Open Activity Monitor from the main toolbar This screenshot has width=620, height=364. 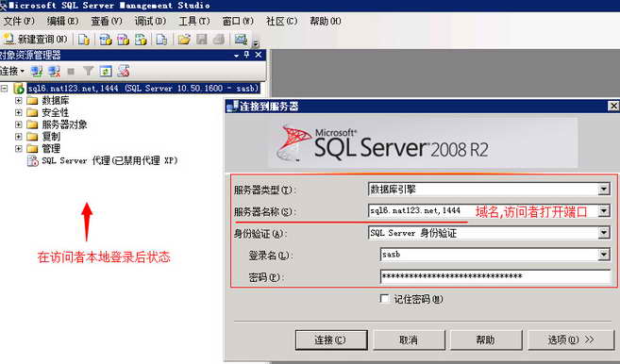(241, 39)
